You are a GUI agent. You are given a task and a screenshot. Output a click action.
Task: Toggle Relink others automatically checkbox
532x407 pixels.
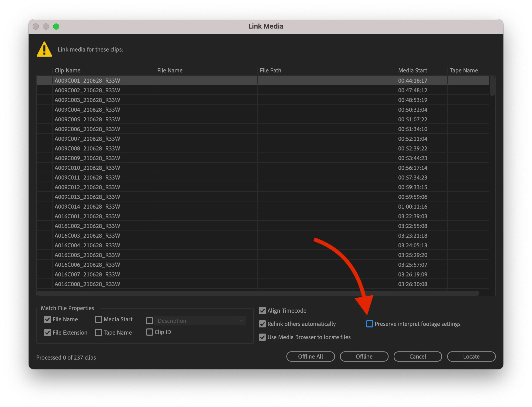pyautogui.click(x=262, y=324)
